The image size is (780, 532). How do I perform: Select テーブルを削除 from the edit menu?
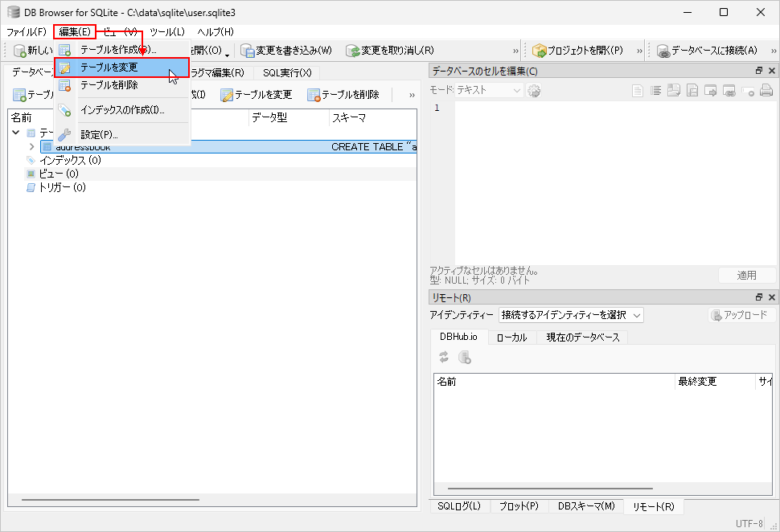point(109,85)
